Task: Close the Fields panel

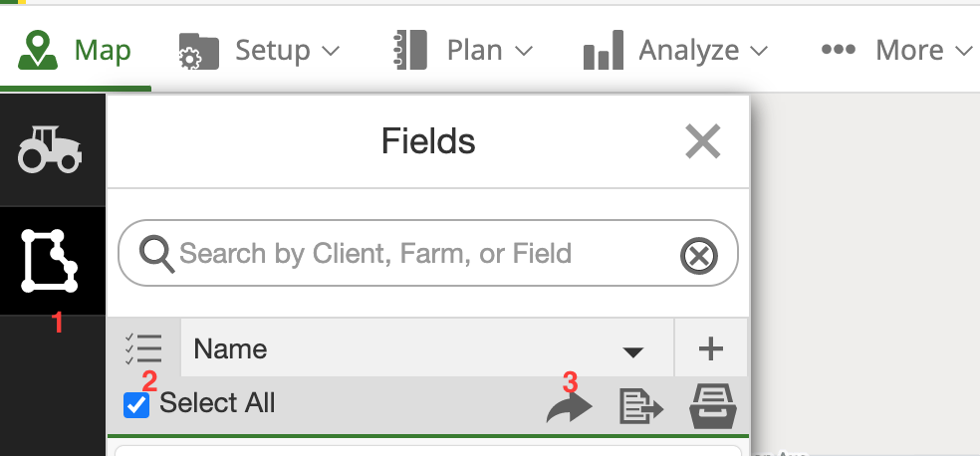Action: (702, 141)
